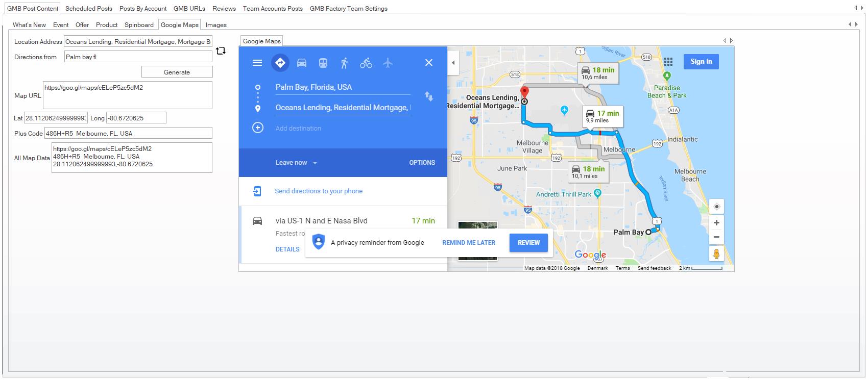Screen dimensions: 868x380
Task: Click the scroll right arrow of inner map tabs
Action: coord(731,40)
